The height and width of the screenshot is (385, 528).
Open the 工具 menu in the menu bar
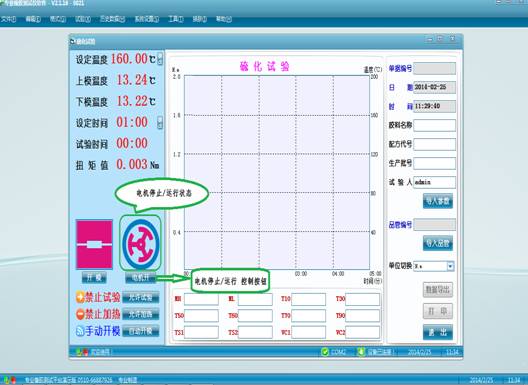click(175, 19)
